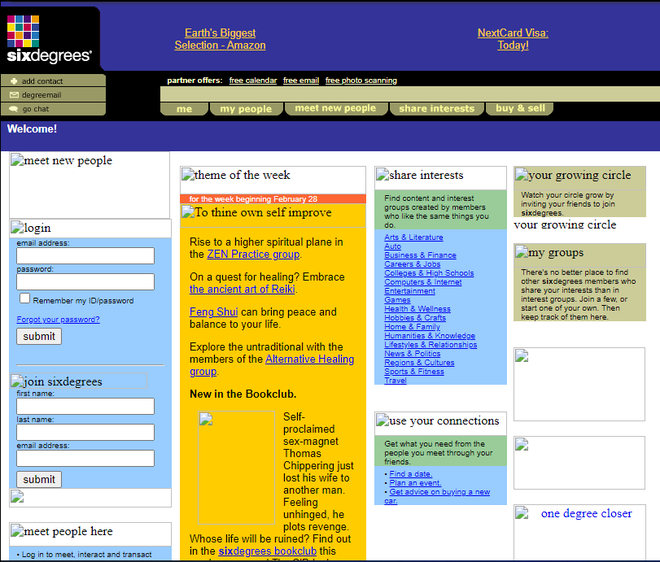This screenshot has height=562, width=660.
Task: Switch to 'share interests' tab
Action: coord(436,109)
